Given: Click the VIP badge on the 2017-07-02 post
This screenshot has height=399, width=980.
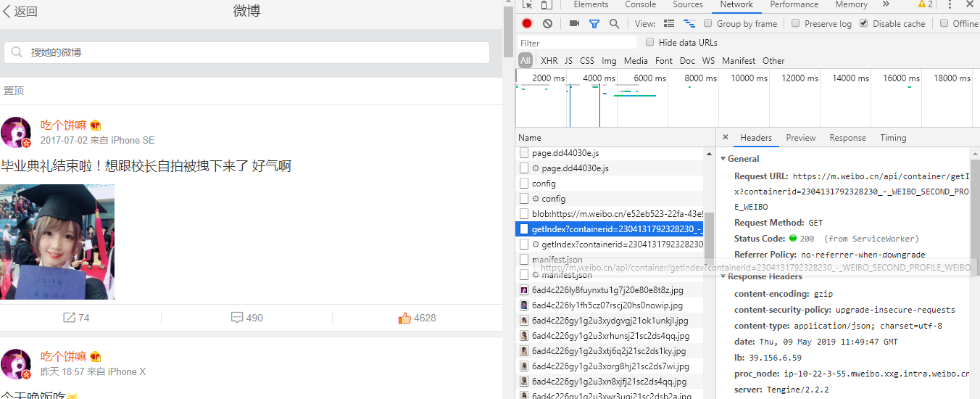Looking at the screenshot, I should [96, 125].
